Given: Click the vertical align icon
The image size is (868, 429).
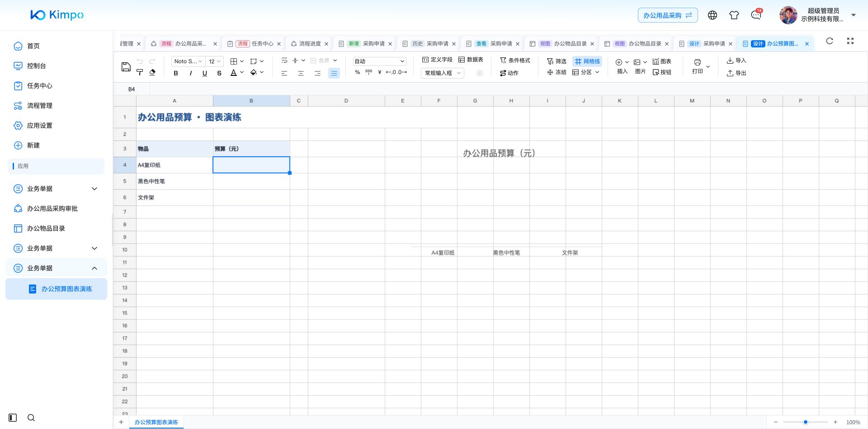Looking at the screenshot, I should coord(295,61).
